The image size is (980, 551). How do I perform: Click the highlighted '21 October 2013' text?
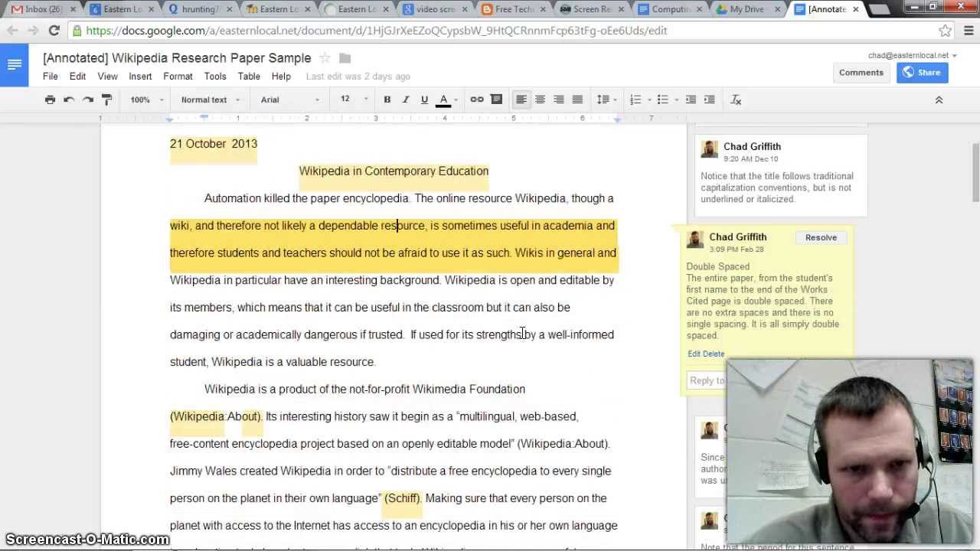click(214, 144)
